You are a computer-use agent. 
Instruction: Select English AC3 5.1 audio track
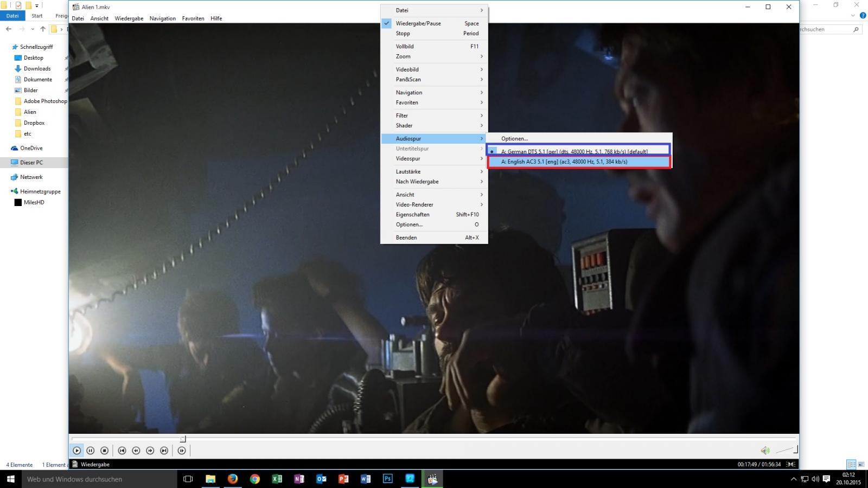click(x=579, y=162)
